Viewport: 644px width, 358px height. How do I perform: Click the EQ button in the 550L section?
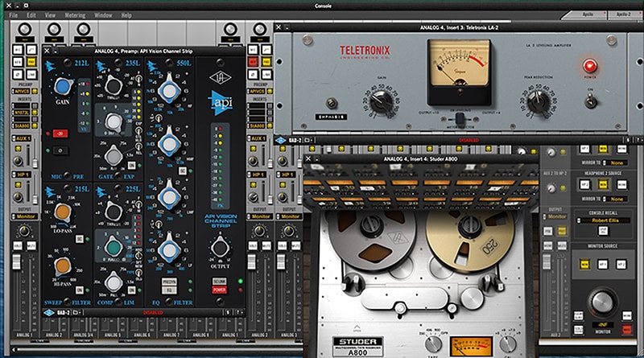(169, 290)
